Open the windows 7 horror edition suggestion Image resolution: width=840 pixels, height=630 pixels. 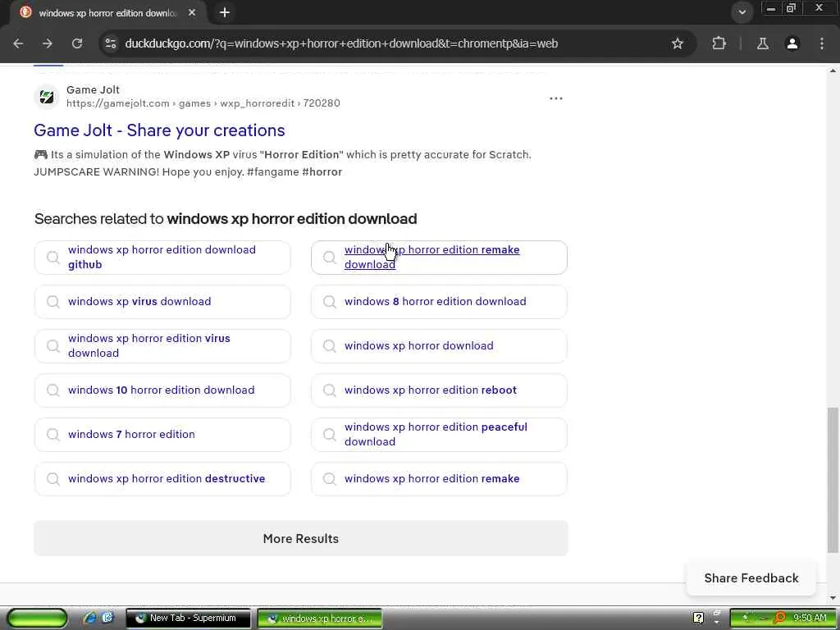(162, 435)
